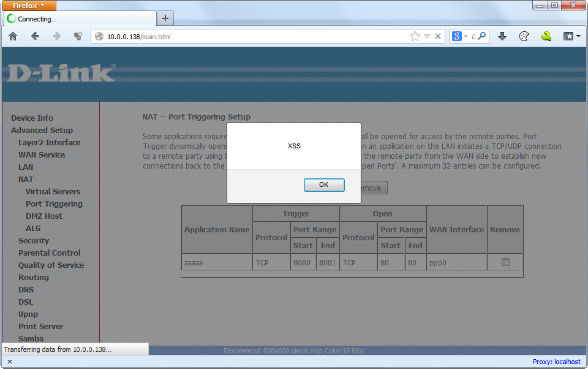Viewport: 588px width, 369px height.
Task: Click the green wrench toolbar icon
Action: click(546, 37)
